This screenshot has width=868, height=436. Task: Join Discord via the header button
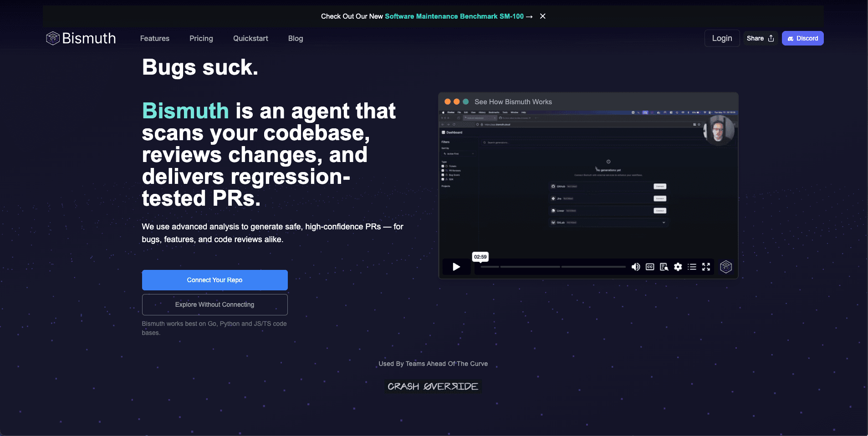(802, 38)
